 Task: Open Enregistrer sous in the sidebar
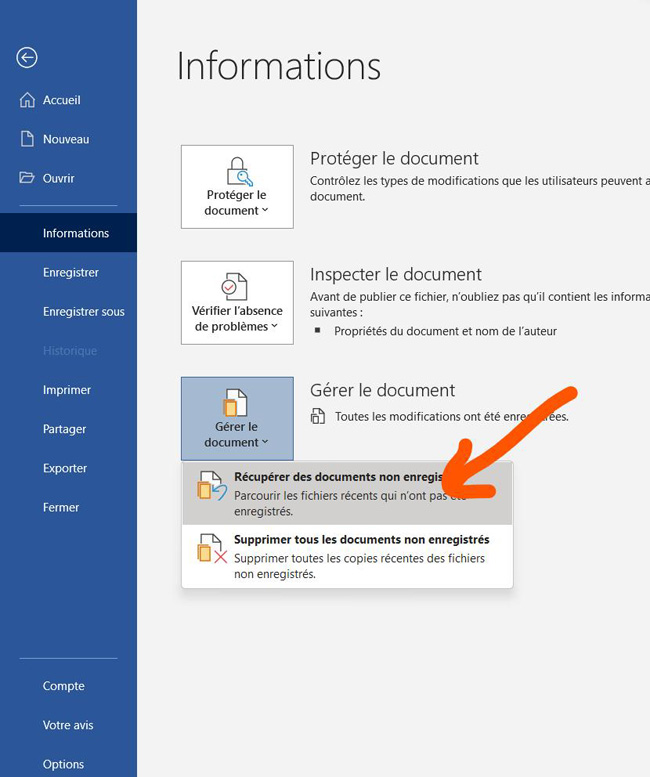68,311
